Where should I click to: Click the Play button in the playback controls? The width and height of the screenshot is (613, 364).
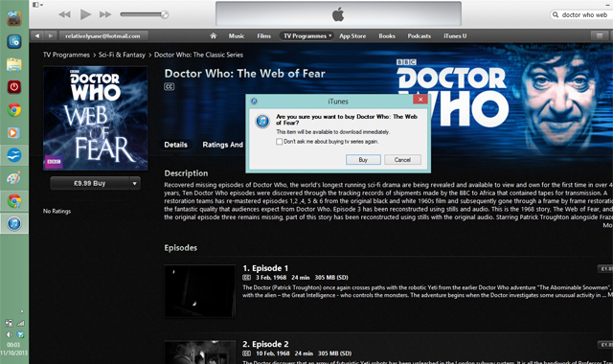point(85,14)
